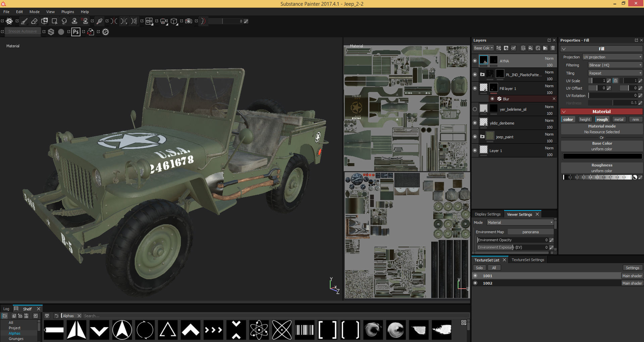Hide Layer 1 visibility
Viewport: 644px width, 342px height.
click(475, 150)
